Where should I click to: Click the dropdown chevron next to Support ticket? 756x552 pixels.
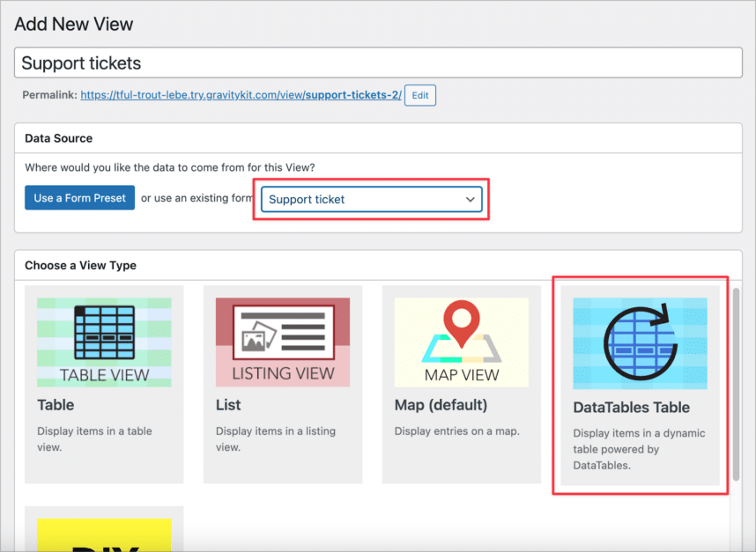(470, 199)
